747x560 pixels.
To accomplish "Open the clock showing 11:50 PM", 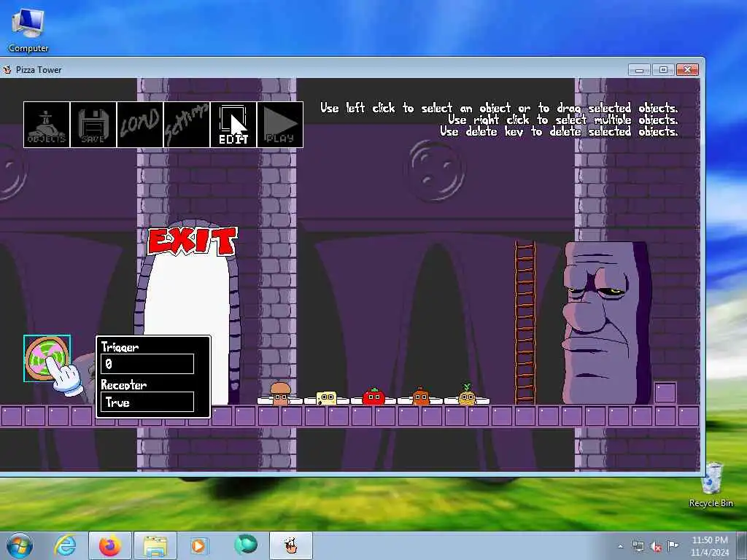I will 710,546.
